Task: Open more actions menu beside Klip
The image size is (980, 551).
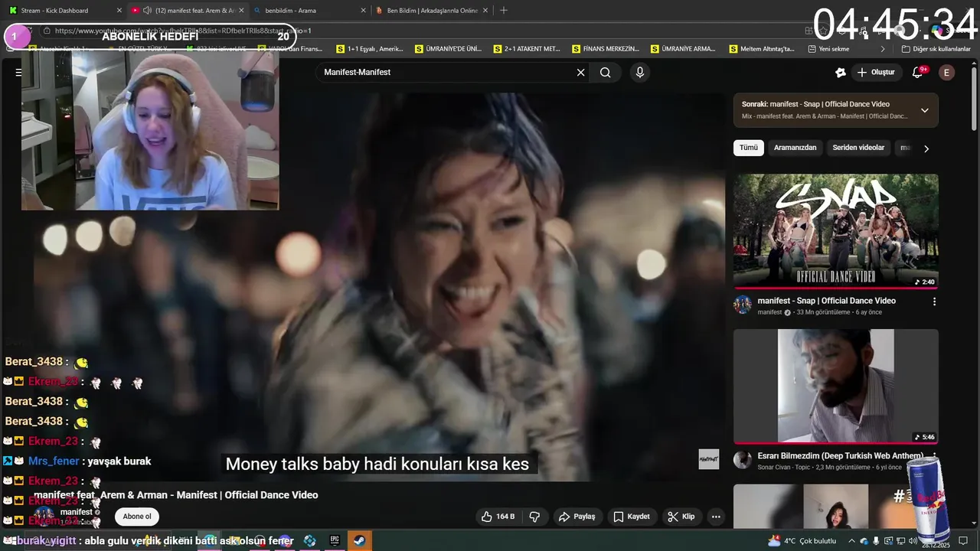Action: coord(716,517)
